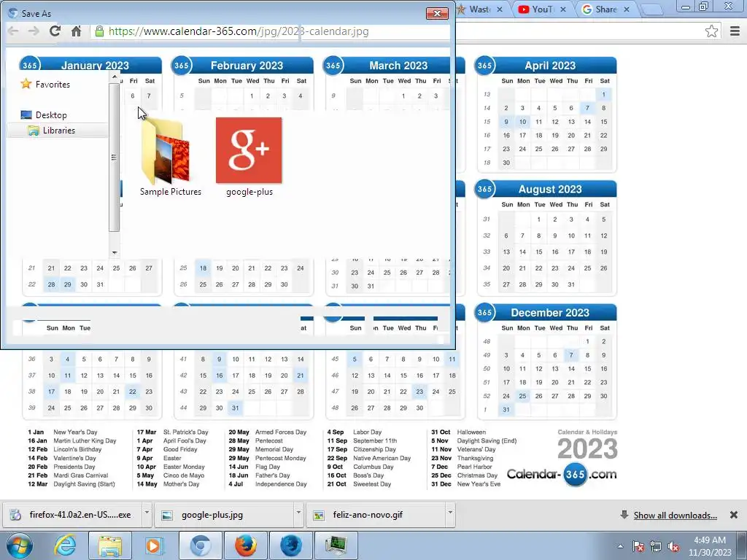Reload the page with the refresh icon
This screenshot has width=747, height=560.
(55, 31)
